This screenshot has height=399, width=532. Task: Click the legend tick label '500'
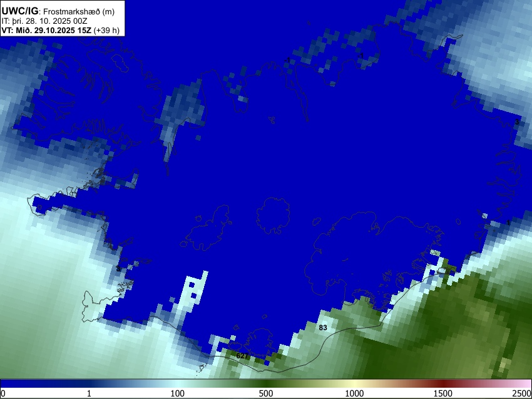click(266, 393)
